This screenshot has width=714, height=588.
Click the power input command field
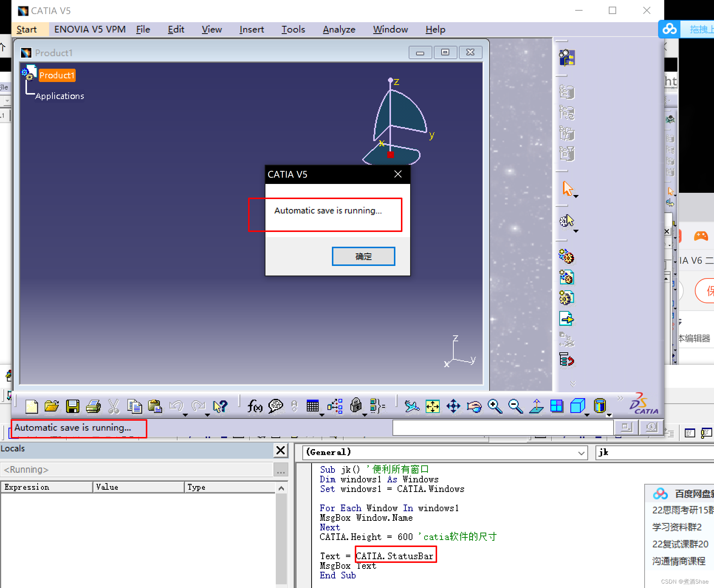502,428
